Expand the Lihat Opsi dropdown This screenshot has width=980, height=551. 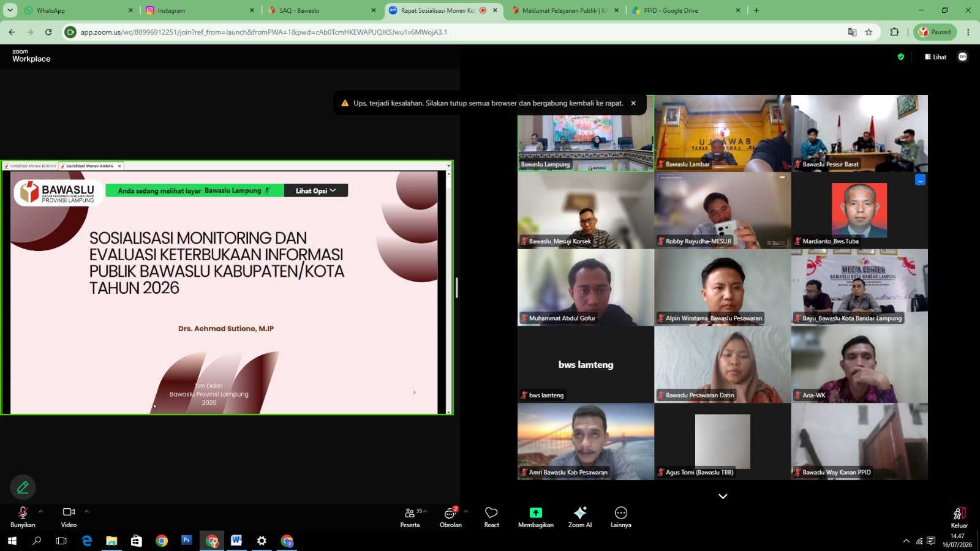[316, 191]
